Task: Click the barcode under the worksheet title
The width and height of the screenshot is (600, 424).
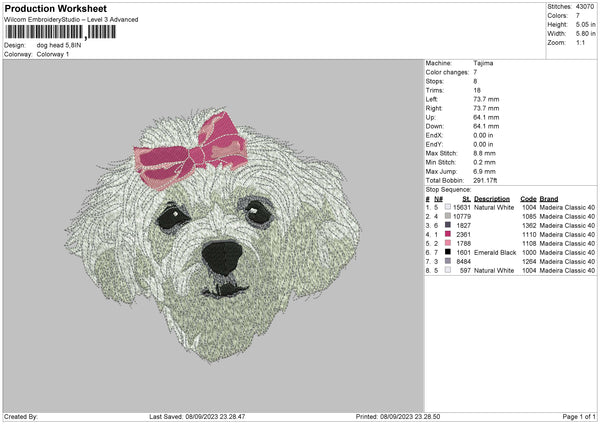Action: point(60,32)
